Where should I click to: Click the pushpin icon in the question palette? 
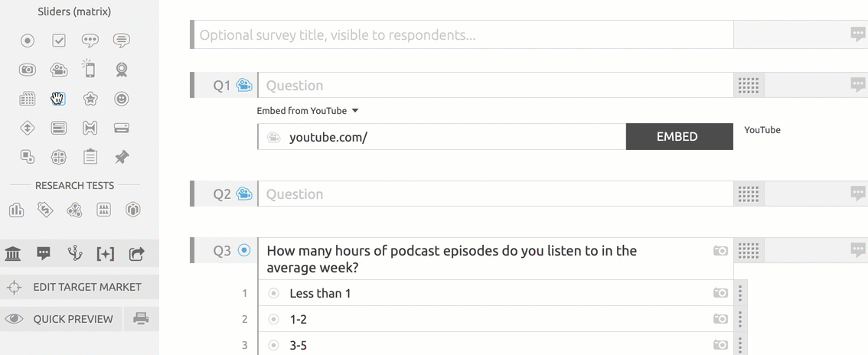pos(122,157)
